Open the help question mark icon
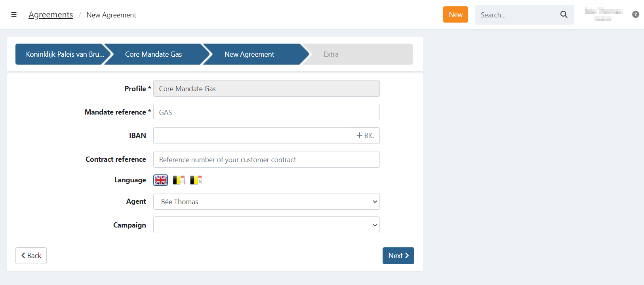Image resolution: width=644 pixels, height=285 pixels. [635, 15]
